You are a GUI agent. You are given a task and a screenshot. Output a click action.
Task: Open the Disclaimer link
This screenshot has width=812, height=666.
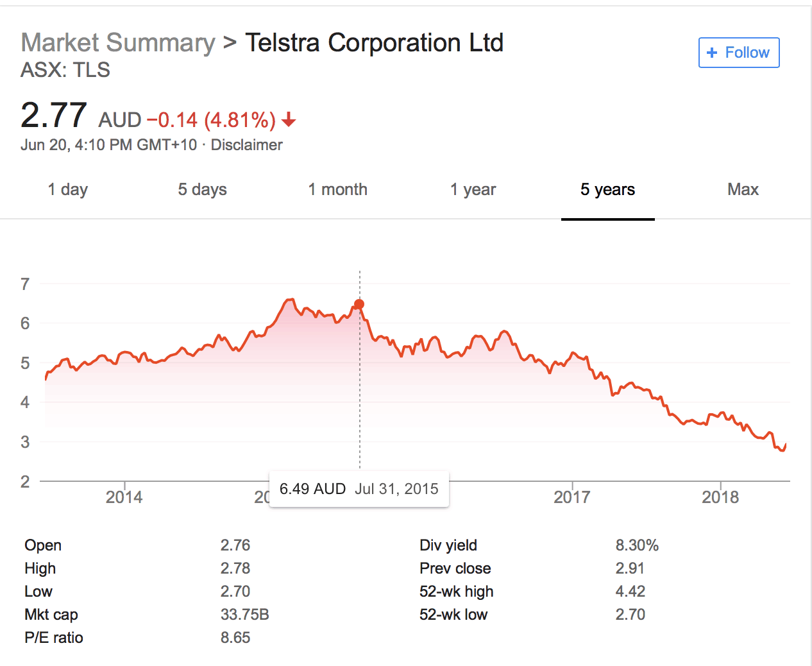(x=246, y=145)
